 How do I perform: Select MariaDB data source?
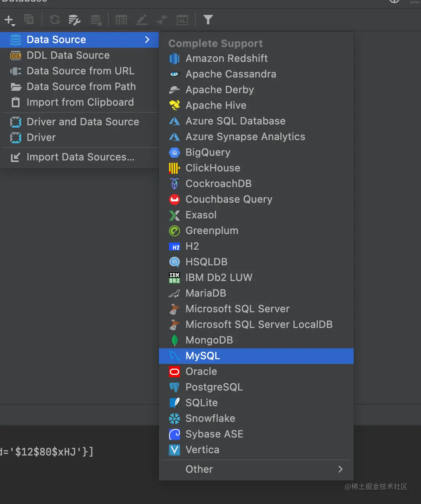(x=256, y=293)
